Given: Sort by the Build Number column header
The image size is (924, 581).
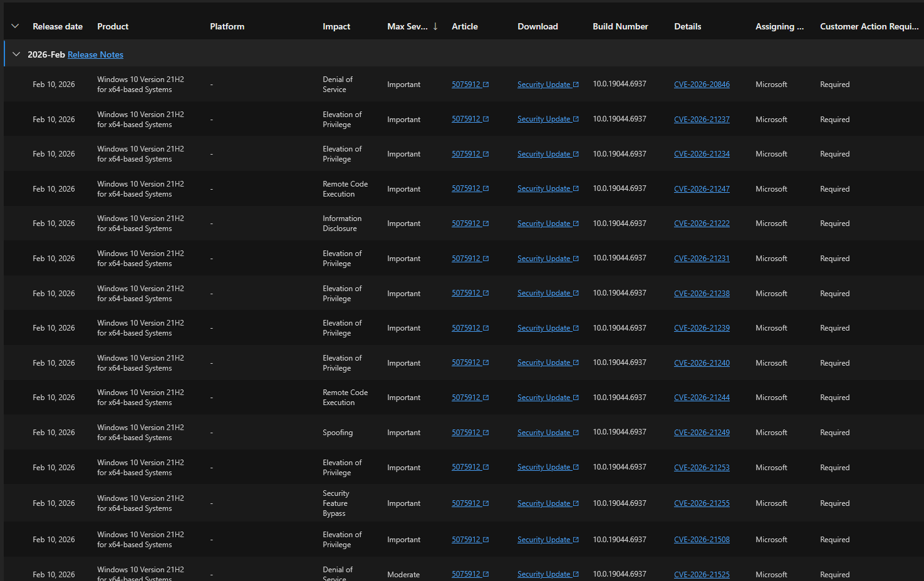Looking at the screenshot, I should [x=620, y=26].
